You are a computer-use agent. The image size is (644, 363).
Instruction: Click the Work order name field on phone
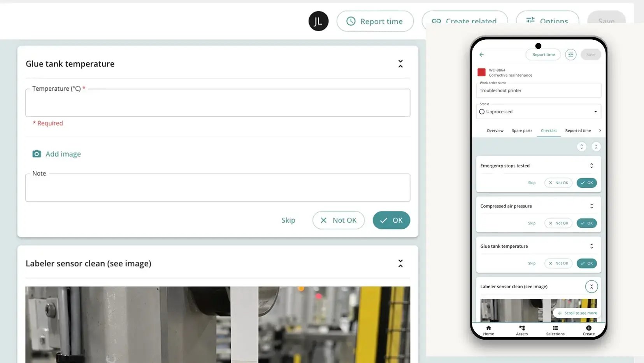[539, 90]
